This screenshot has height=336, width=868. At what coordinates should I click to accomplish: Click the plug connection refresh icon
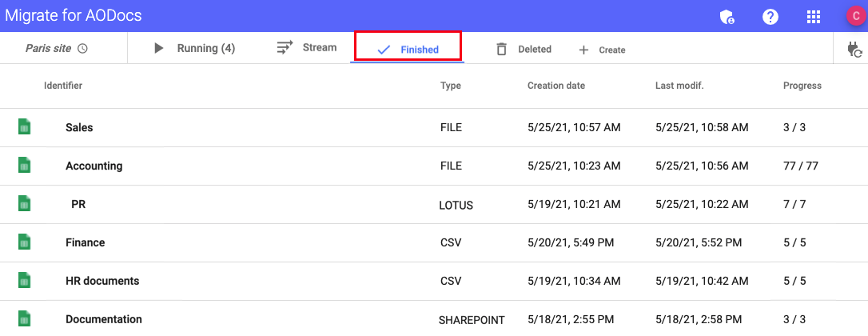(x=854, y=50)
